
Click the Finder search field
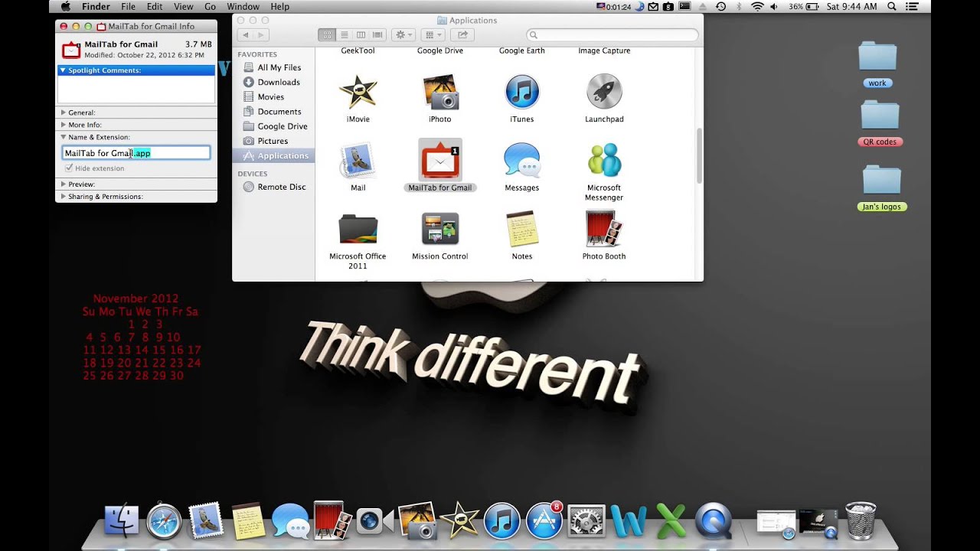click(x=612, y=35)
